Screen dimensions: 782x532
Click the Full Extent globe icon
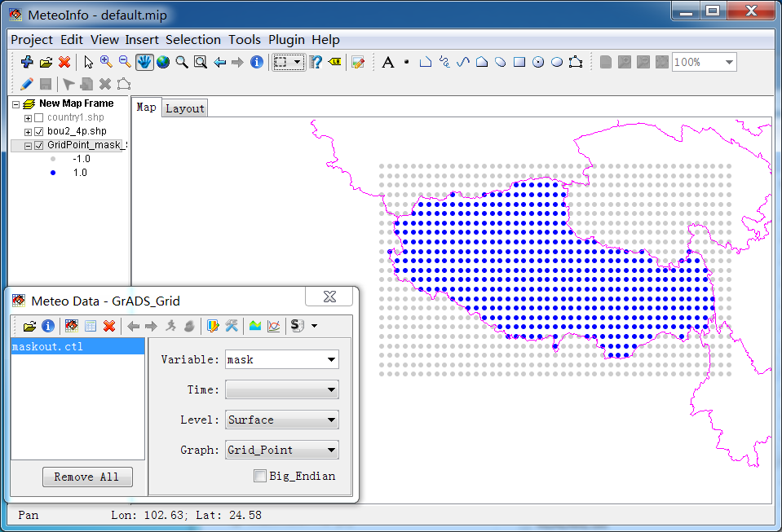(x=162, y=61)
